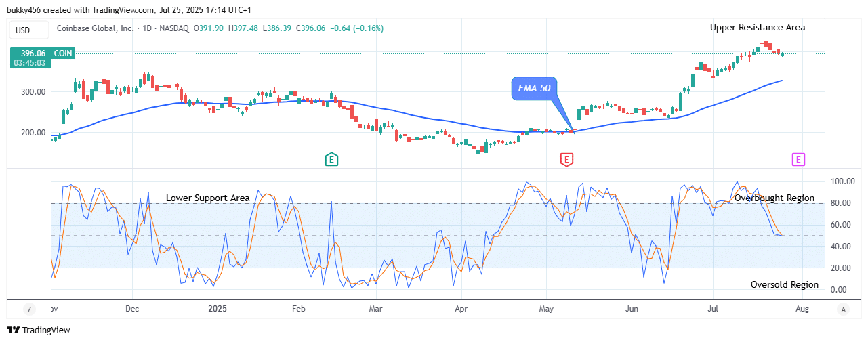Click the H397.48 high value in header
Viewport: 868px width, 342px height.
[244, 28]
